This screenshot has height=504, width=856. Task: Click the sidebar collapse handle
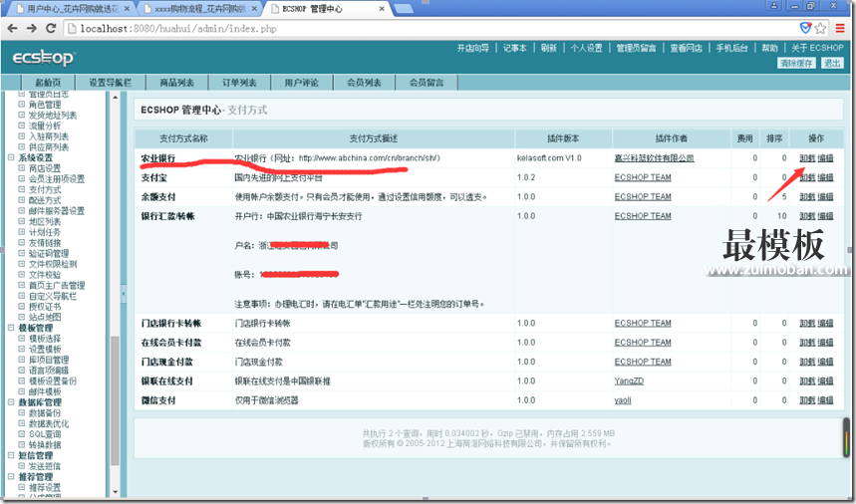(x=124, y=294)
